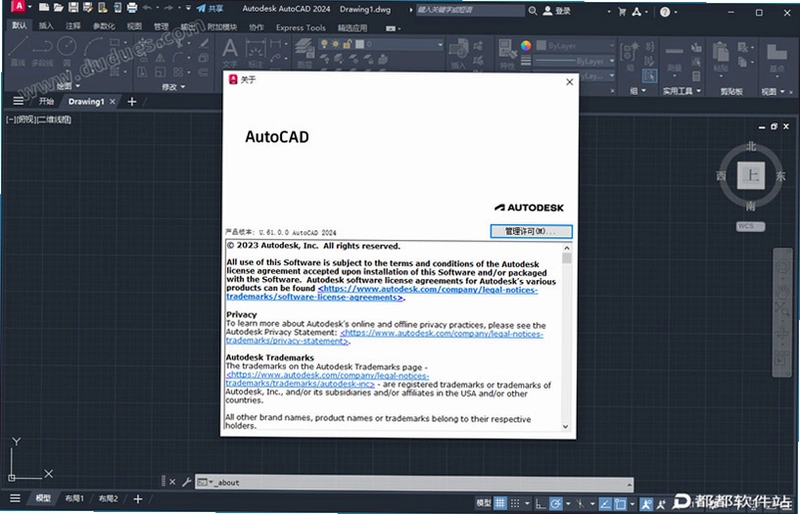This screenshot has width=800, height=514.
Task: Toggle the layer lock padlock icon
Action: click(x=347, y=44)
